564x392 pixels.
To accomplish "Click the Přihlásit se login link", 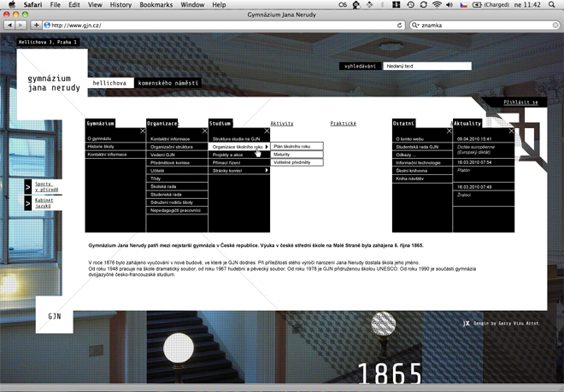I will (x=520, y=102).
